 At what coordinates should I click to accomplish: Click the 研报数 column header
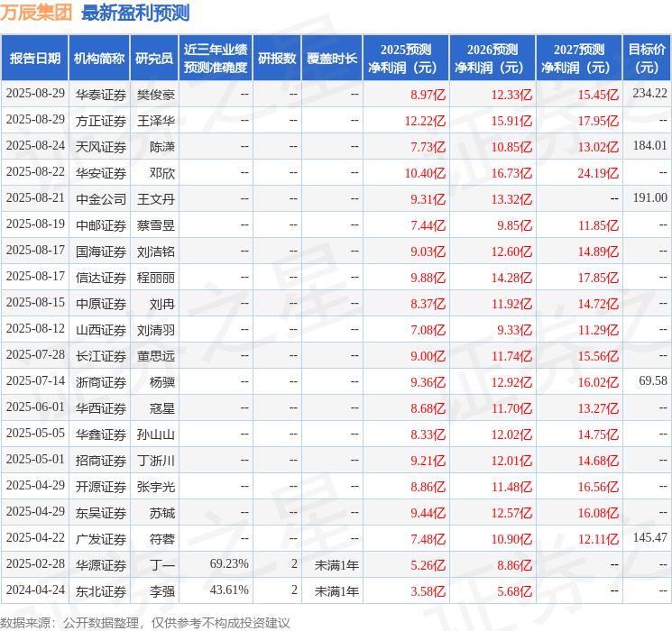click(277, 59)
